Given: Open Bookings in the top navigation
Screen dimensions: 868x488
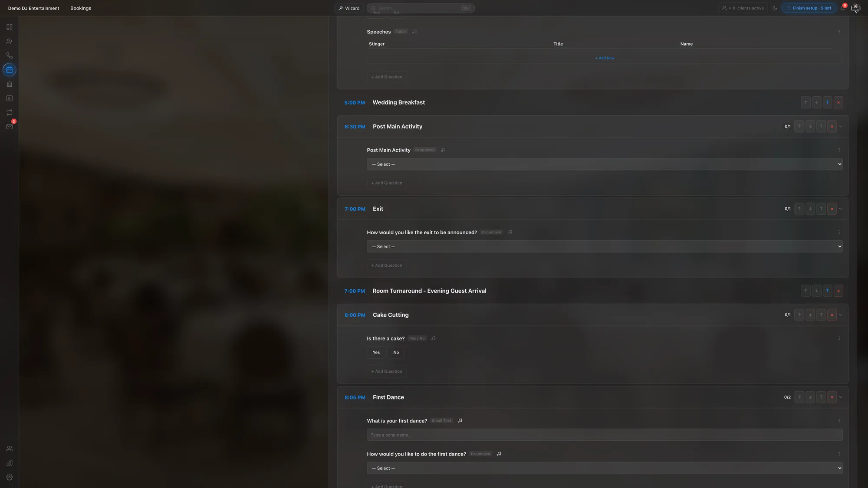Looking at the screenshot, I should [x=81, y=8].
